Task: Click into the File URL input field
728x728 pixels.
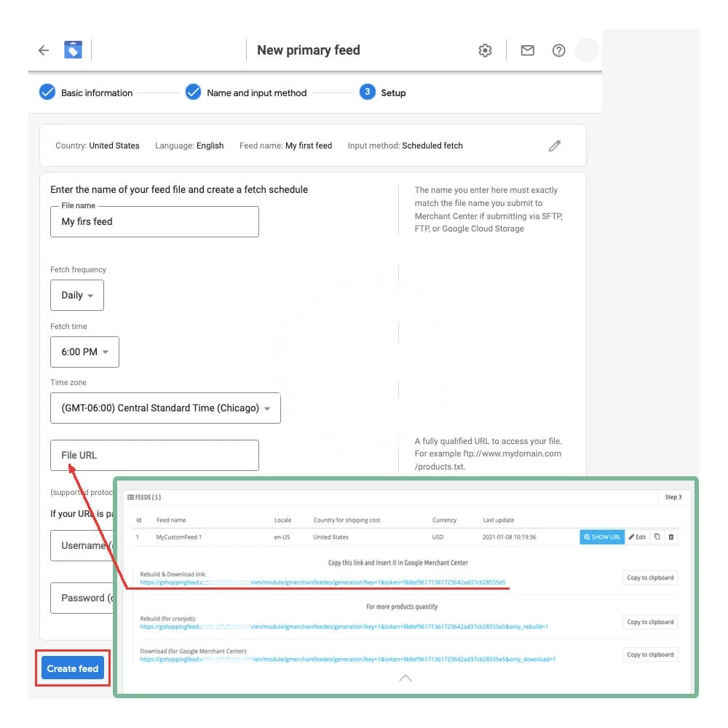Action: click(x=154, y=455)
